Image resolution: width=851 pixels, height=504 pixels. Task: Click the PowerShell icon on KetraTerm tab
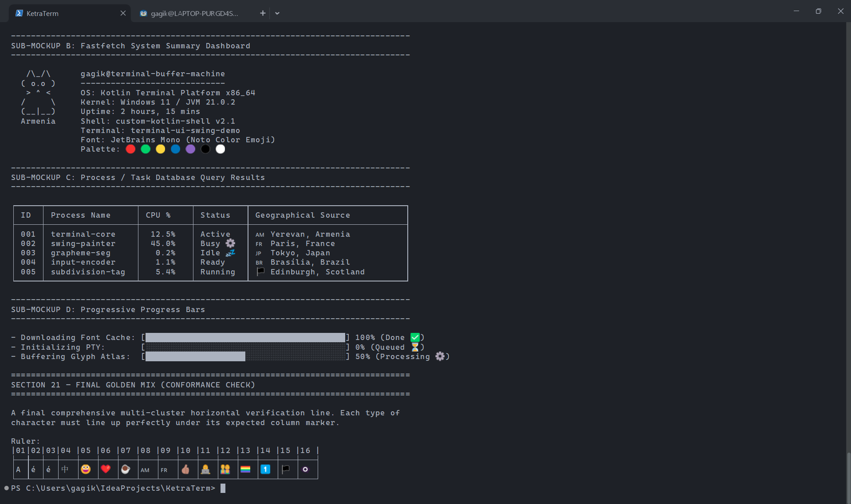19,13
